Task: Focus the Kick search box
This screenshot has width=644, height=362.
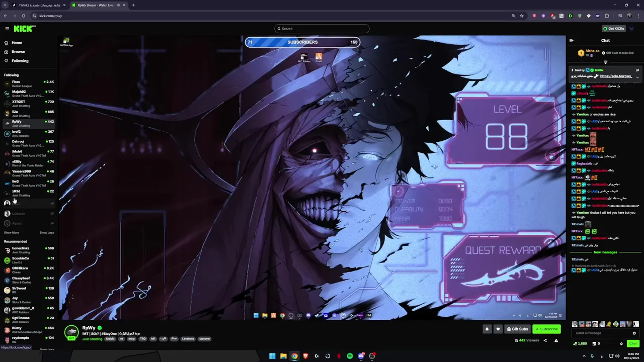Action: tap(322, 29)
